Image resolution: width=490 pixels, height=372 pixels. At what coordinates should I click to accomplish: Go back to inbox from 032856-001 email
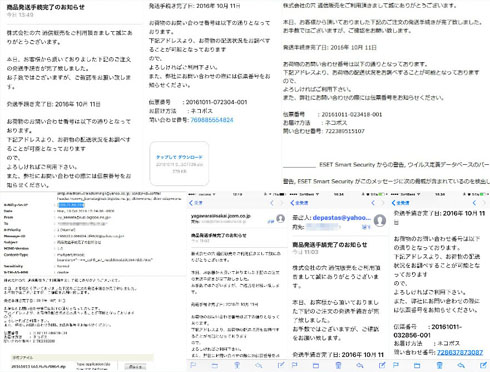coord(400,203)
